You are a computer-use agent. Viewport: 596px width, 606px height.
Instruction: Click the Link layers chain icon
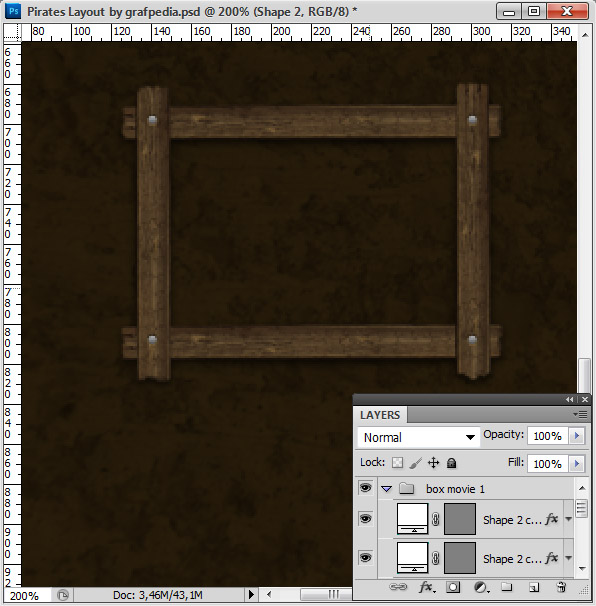coord(398,587)
